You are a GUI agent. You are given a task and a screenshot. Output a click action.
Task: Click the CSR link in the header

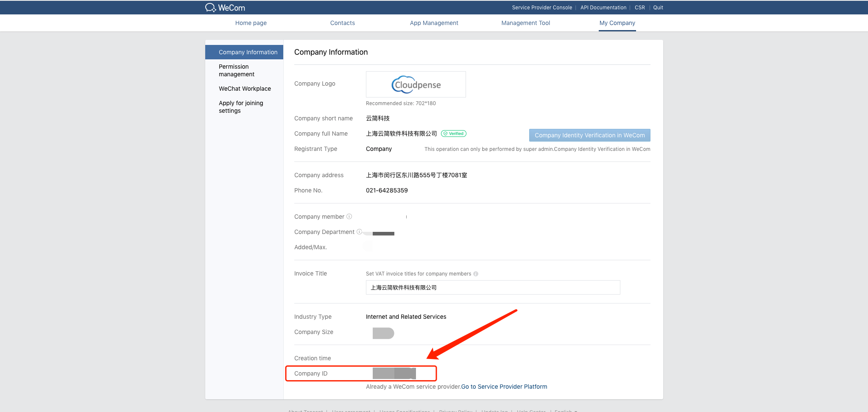click(x=640, y=8)
